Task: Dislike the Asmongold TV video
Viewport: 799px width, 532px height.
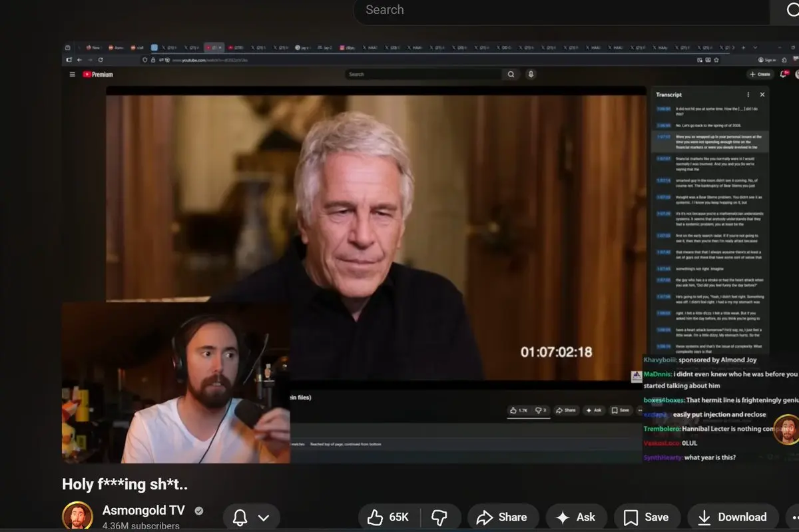Action: [439, 517]
